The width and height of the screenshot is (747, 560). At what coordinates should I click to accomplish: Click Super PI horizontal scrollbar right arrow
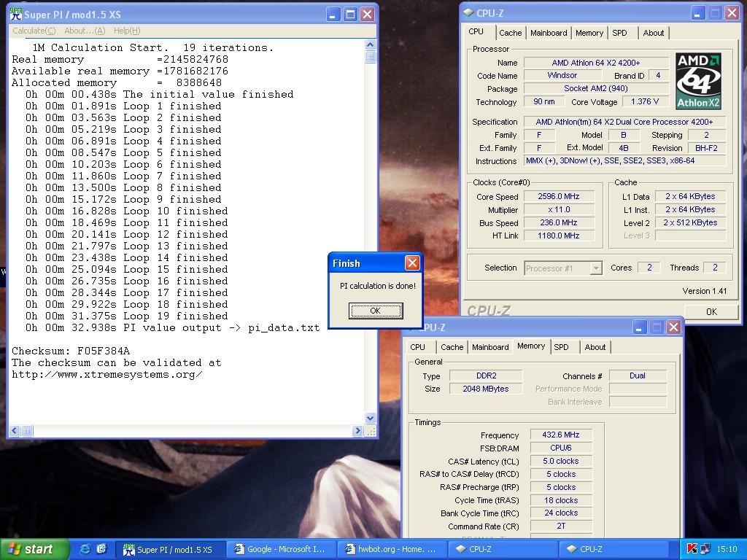click(x=357, y=430)
